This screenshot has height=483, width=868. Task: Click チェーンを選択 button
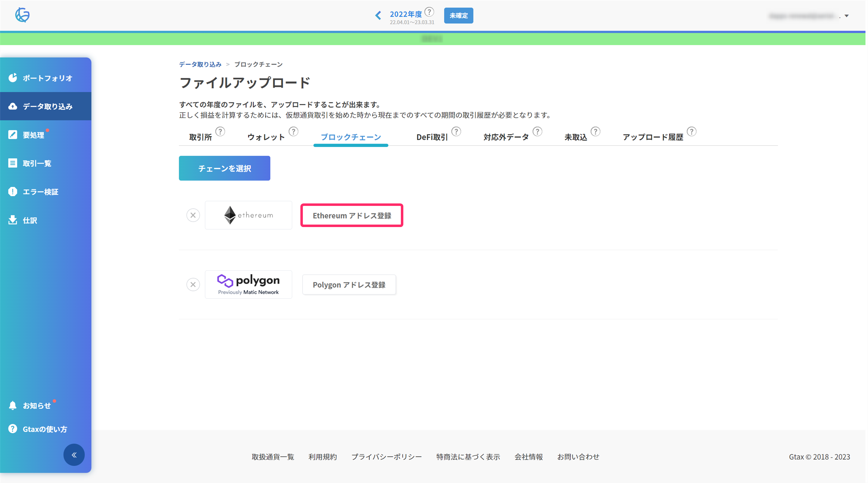pyautogui.click(x=225, y=168)
